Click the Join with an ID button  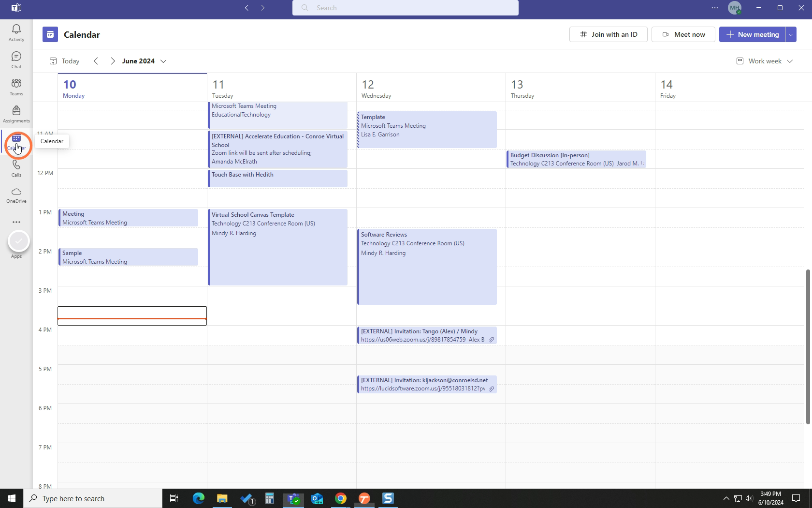609,34
